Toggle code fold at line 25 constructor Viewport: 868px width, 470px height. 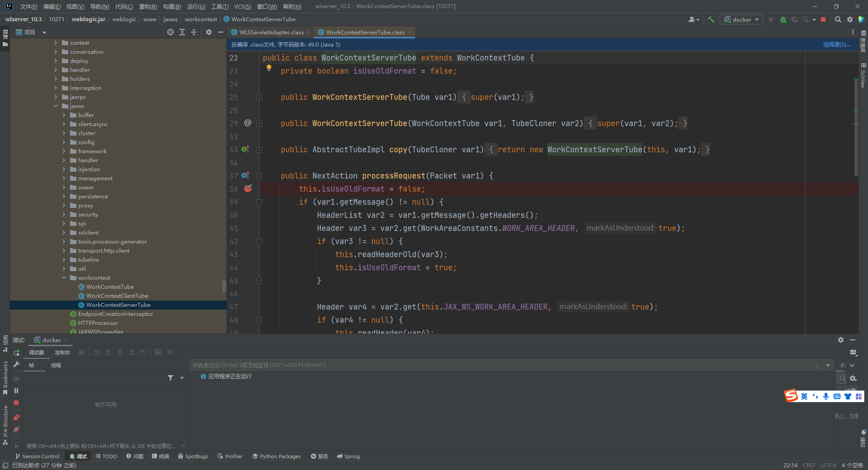(259, 97)
